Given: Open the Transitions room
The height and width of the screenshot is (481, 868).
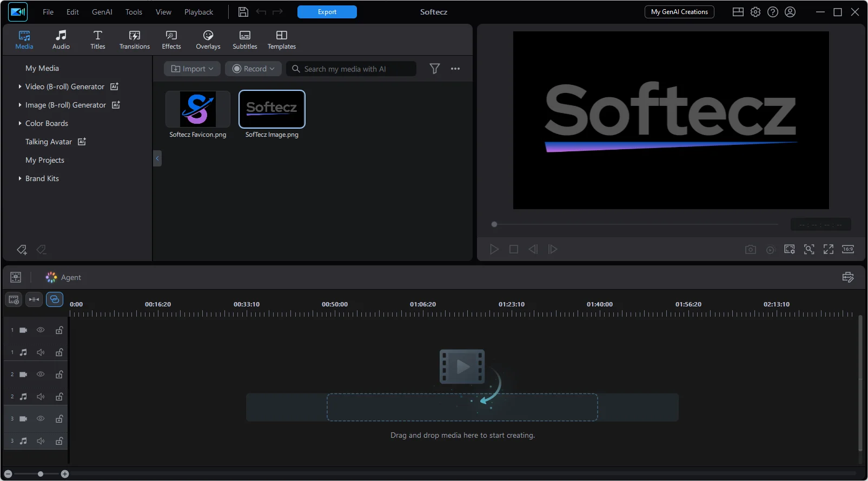Looking at the screenshot, I should point(135,40).
